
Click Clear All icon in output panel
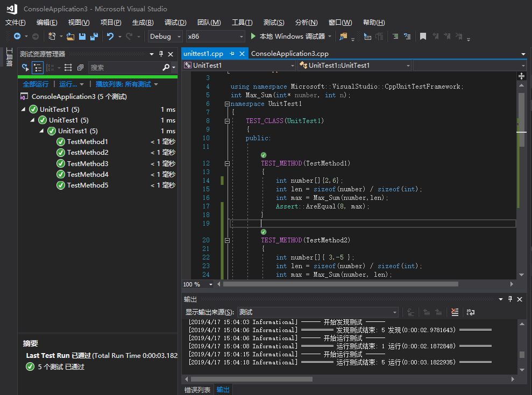pyautogui.click(x=455, y=312)
